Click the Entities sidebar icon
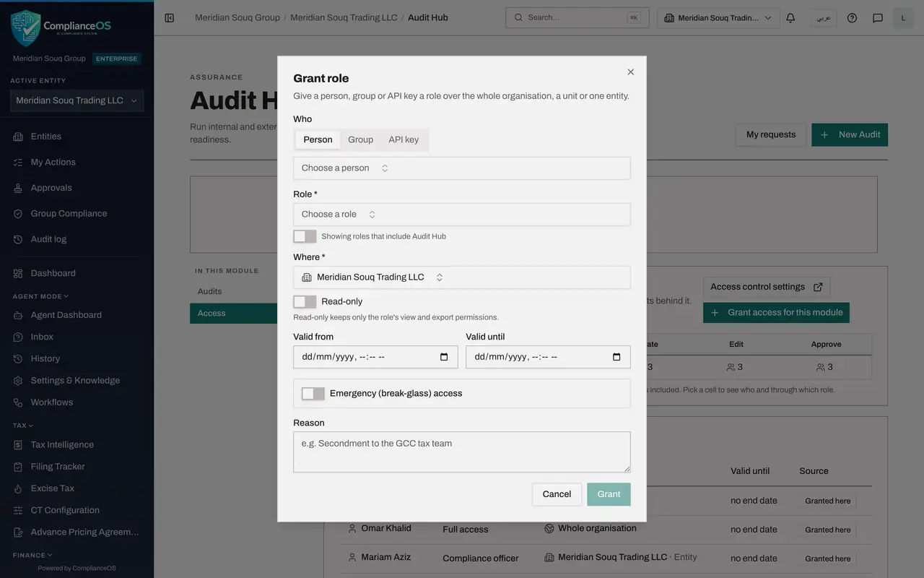This screenshot has width=924, height=578. pos(18,137)
